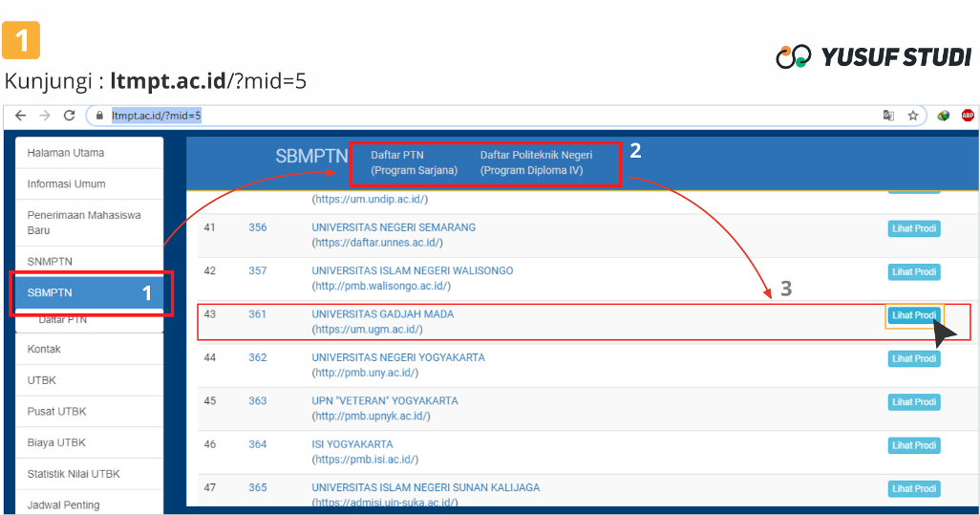
Task: Open UNIVERSITAS NEGERI YOGYAKARTA link
Action: click(x=398, y=357)
